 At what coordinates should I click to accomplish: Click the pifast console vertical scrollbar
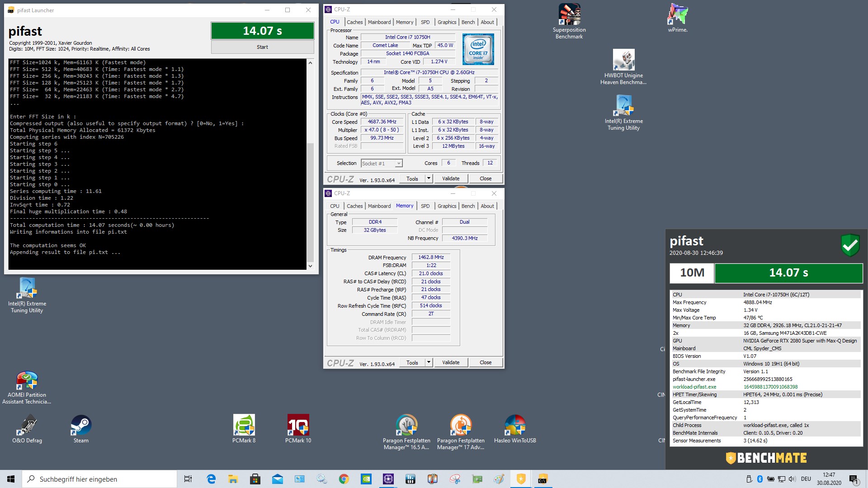pyautogui.click(x=310, y=202)
